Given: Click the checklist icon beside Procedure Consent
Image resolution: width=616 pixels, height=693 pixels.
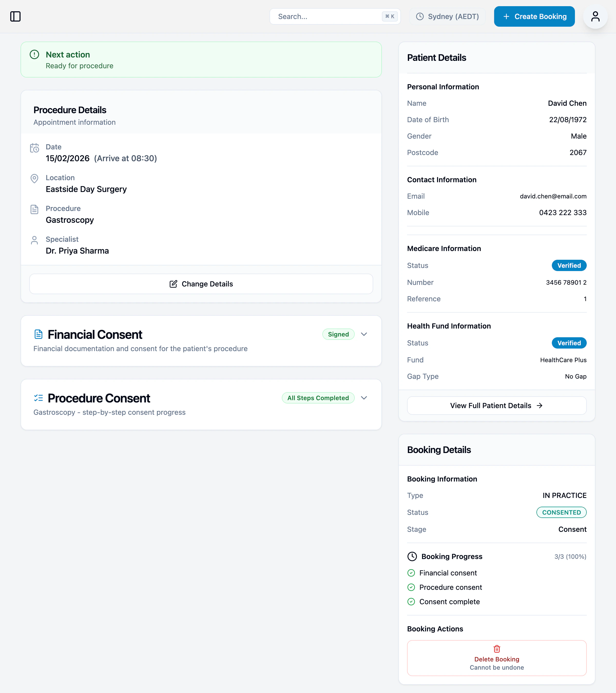Looking at the screenshot, I should (x=39, y=398).
